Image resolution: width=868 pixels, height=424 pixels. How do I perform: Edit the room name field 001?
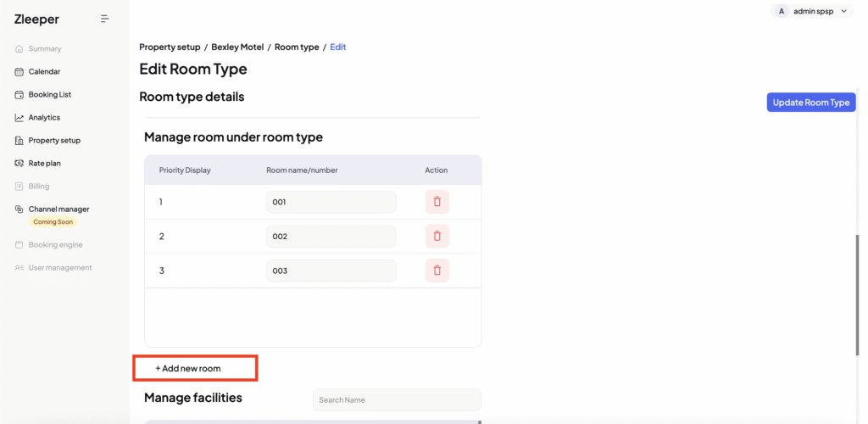[331, 203]
